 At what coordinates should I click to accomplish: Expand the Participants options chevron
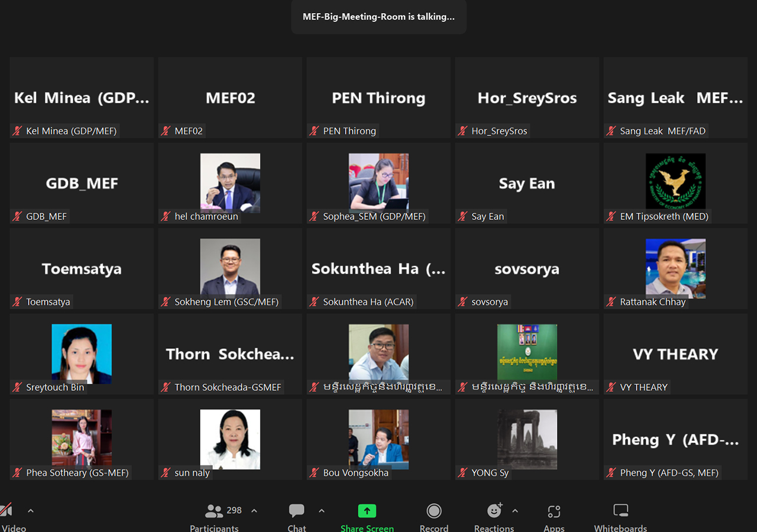click(x=254, y=511)
